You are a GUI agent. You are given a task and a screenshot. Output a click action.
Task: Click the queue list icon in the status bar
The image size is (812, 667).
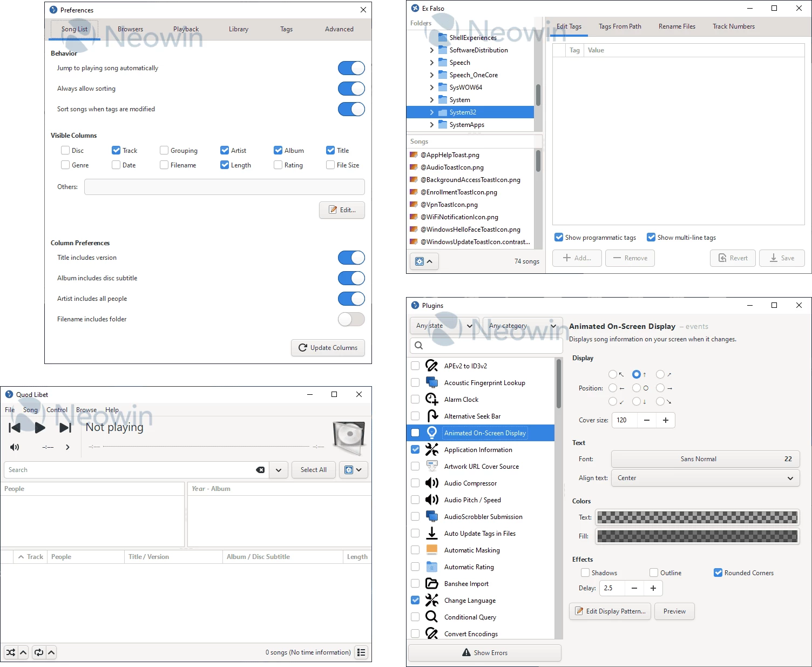(361, 652)
